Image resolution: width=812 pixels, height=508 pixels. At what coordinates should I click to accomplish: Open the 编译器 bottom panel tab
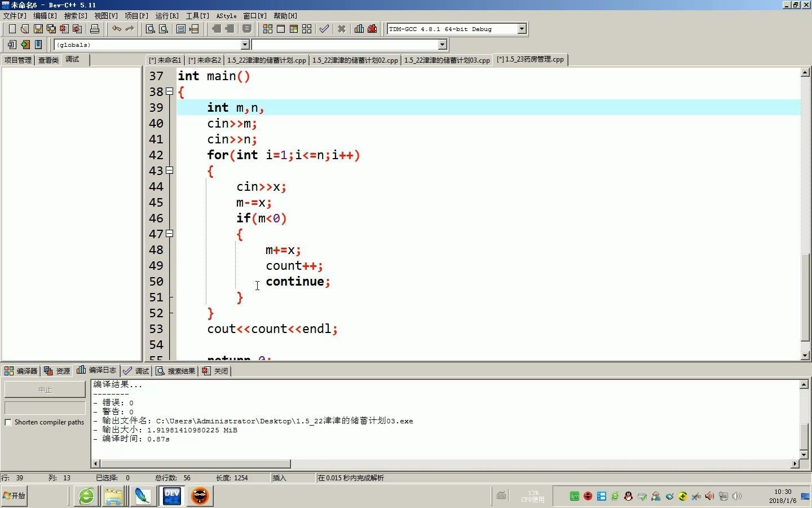coord(21,371)
